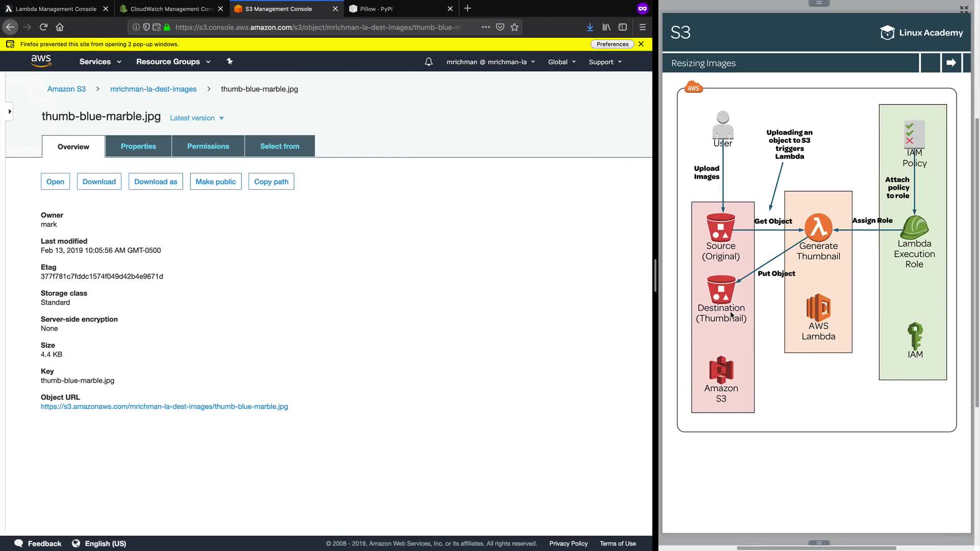Switch to the Permissions tab
980x551 pixels.
(208, 146)
